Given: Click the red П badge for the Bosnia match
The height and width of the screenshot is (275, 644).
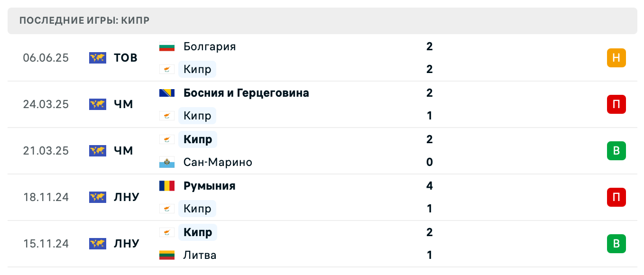Looking at the screenshot, I should (616, 104).
